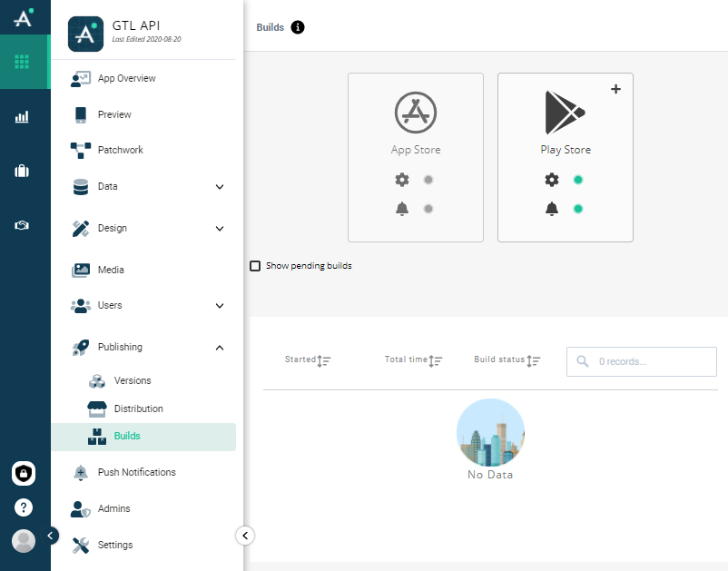Click the shield lock icon
Screen dimensions: 728x571
point(24,474)
